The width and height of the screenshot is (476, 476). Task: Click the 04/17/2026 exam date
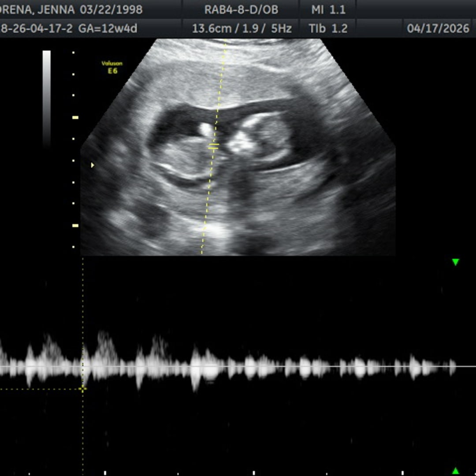coord(438,29)
